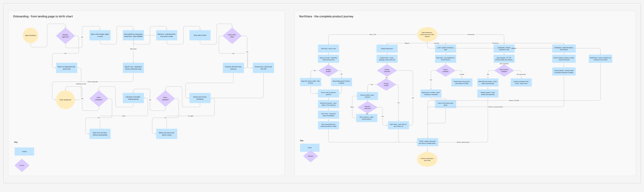644x192 pixels.
Task: Click 'Open report · read, listen or ask a follow-up'
Action: (x=399, y=125)
